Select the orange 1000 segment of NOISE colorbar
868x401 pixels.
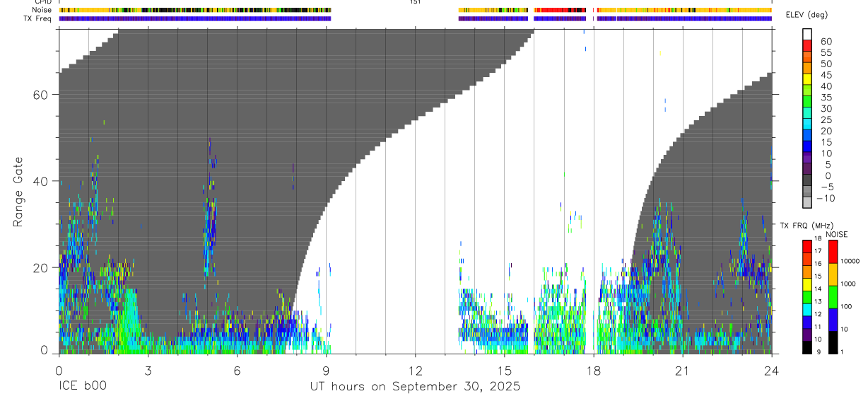[833, 274]
